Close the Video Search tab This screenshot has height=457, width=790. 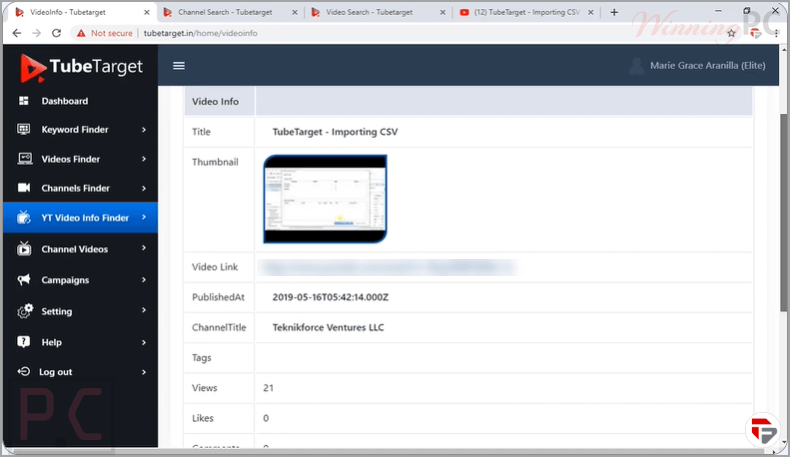442,12
